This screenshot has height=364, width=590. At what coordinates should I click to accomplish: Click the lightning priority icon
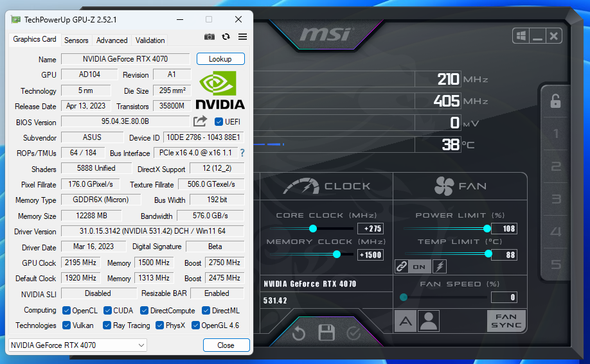coord(440,266)
